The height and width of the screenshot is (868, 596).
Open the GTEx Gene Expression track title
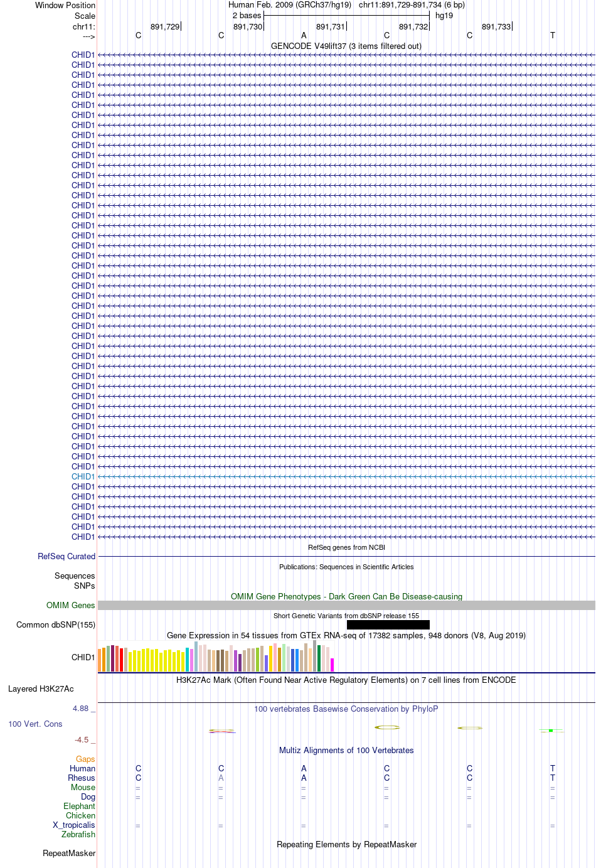(346, 635)
